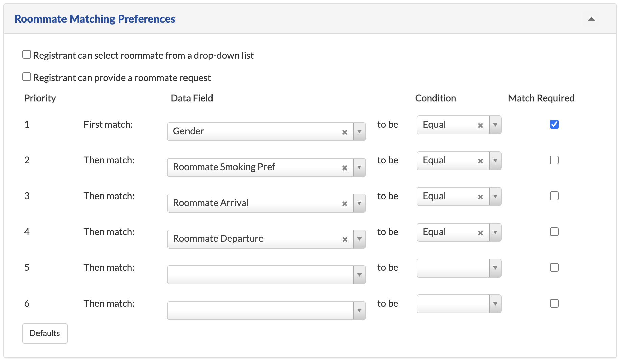
Task: Uncheck Match Required for priority 1 Gender
Action: pyautogui.click(x=554, y=124)
